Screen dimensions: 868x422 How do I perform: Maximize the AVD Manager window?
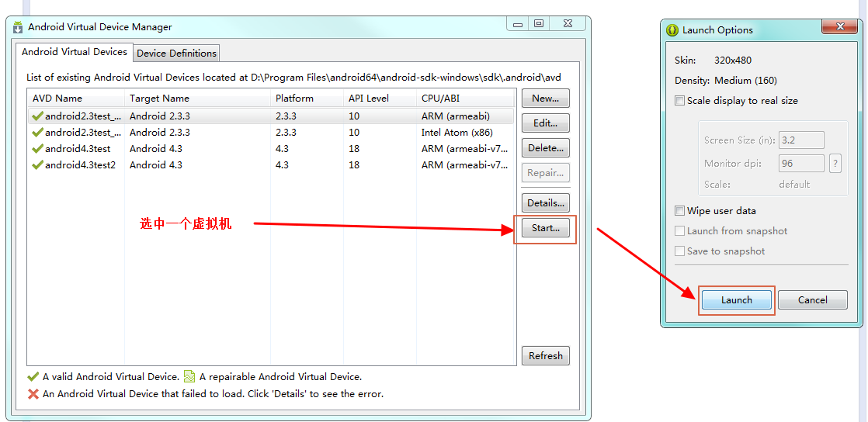(538, 24)
